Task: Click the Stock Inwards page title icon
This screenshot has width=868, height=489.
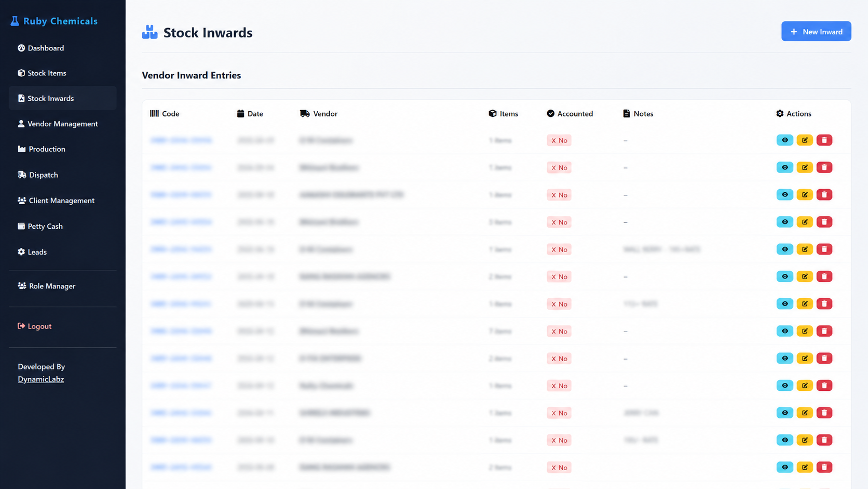Action: 150,32
